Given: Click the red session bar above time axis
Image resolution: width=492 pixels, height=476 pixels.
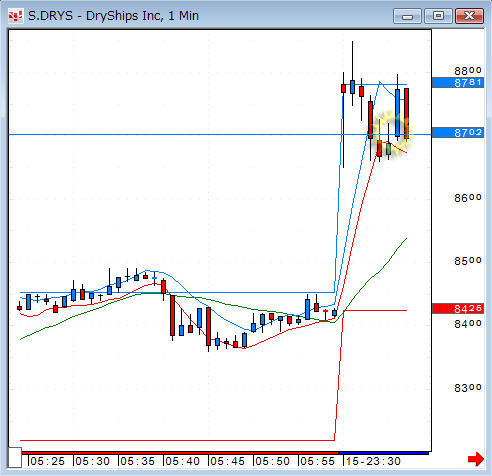Looking at the screenshot, I should point(180,453).
